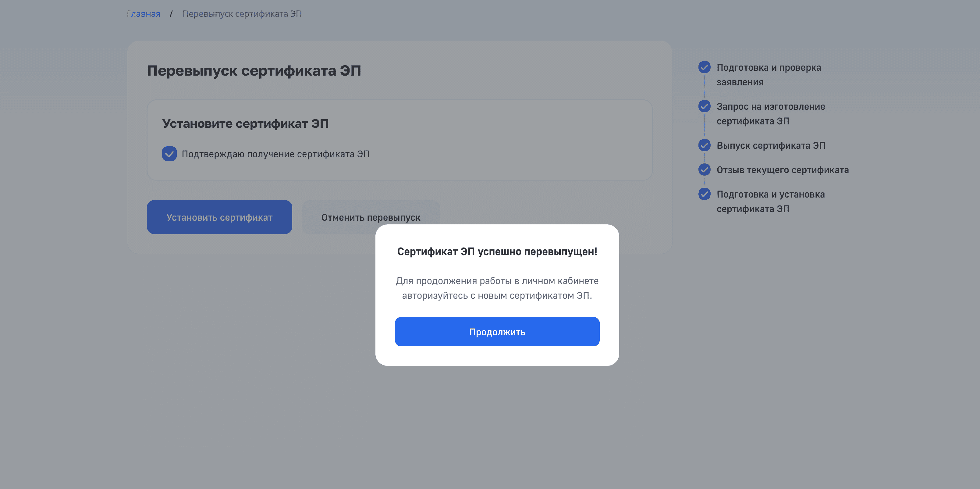Click the dialog message about авторизуйтесь с новым сертификатом
The width and height of the screenshot is (980, 489).
(497, 288)
